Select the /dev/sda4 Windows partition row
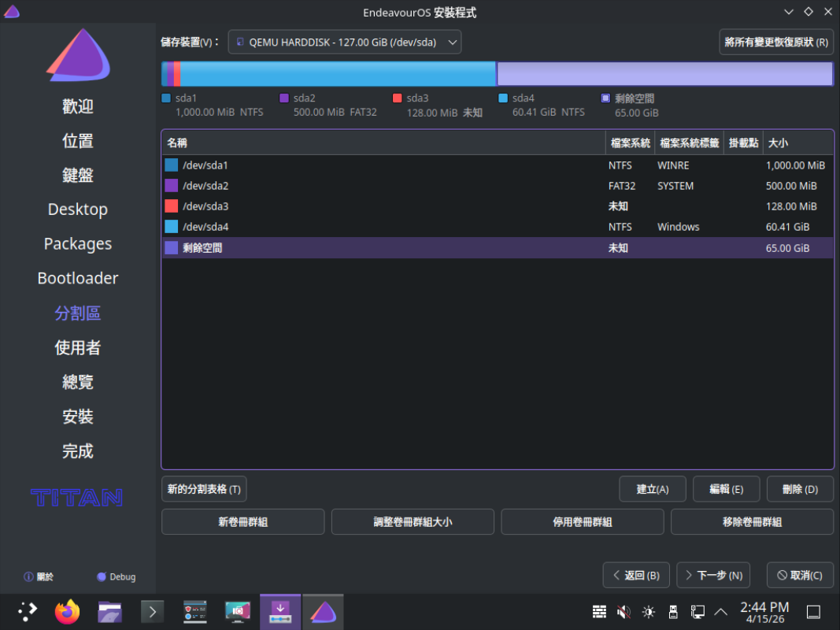840x630 pixels. click(x=497, y=227)
